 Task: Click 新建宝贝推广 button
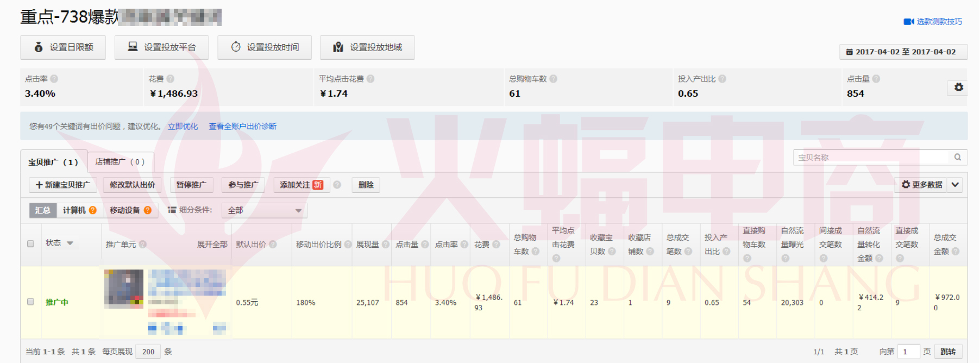pyautogui.click(x=62, y=185)
